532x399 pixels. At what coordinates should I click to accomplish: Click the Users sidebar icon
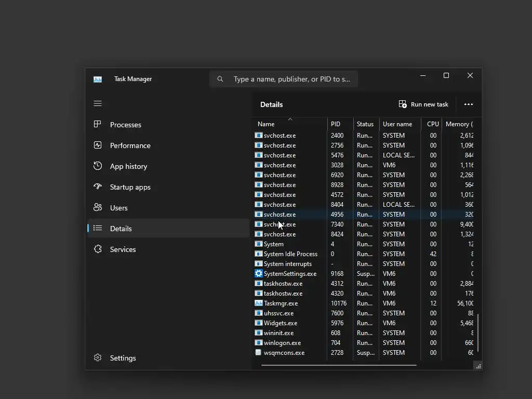[97, 207]
